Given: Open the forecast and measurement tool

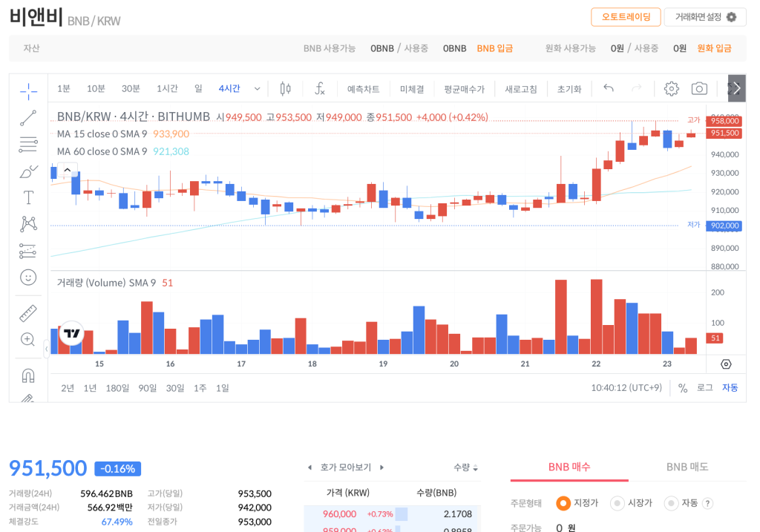Looking at the screenshot, I should point(28,251).
